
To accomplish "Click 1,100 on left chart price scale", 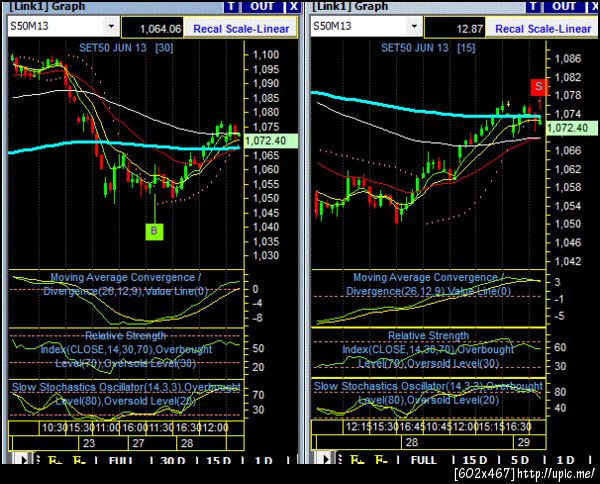I will pyautogui.click(x=266, y=55).
